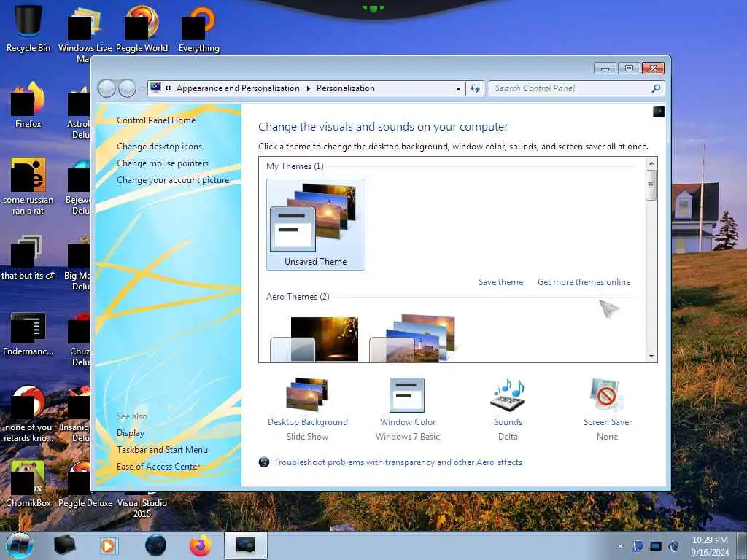This screenshot has width=747, height=560.
Task: Click the Back navigation button
Action: click(x=107, y=88)
